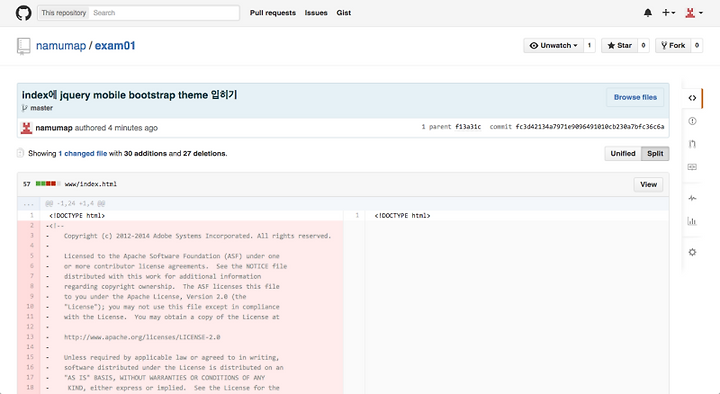Open the Pull requests sidebar icon
The image size is (720, 394).
[x=692, y=144]
